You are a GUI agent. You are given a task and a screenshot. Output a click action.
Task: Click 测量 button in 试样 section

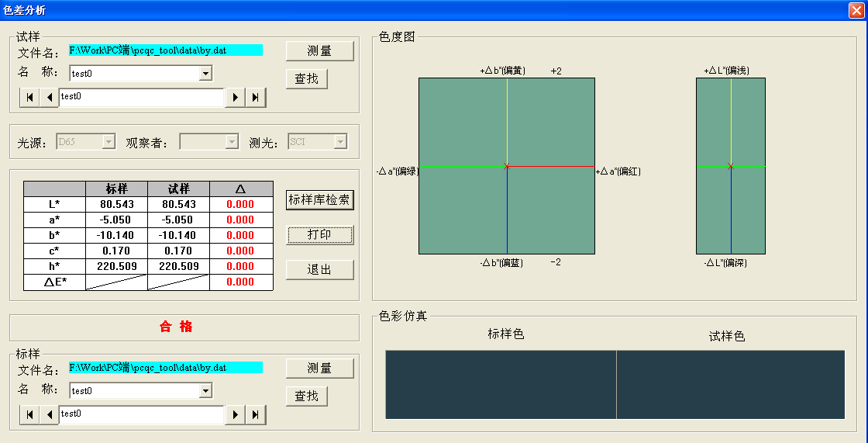pos(319,51)
